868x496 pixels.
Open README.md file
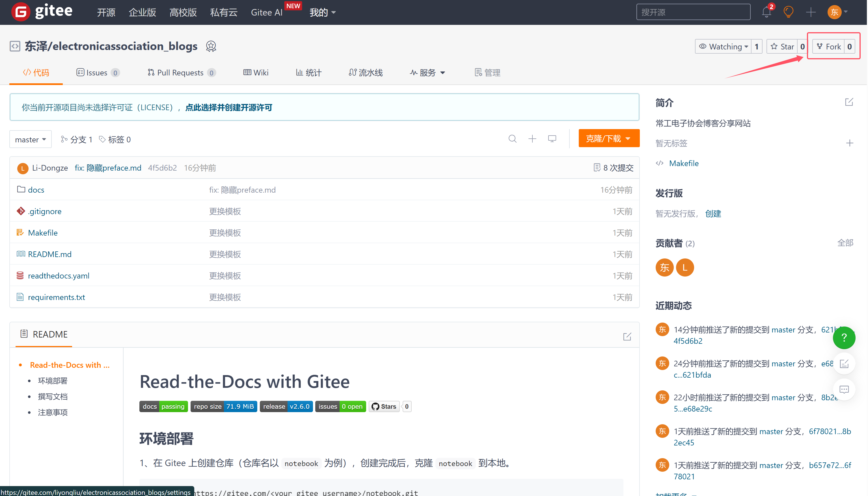click(x=49, y=254)
